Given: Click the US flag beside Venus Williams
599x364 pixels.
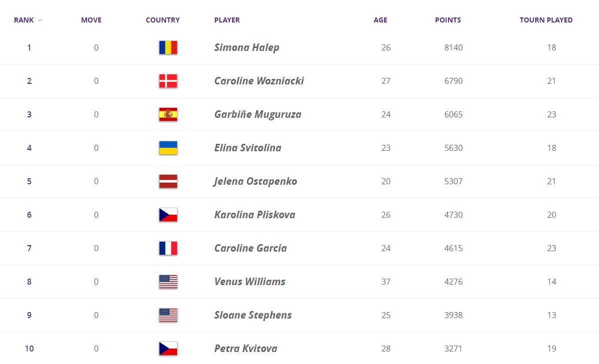Looking at the screenshot, I should [x=168, y=282].
